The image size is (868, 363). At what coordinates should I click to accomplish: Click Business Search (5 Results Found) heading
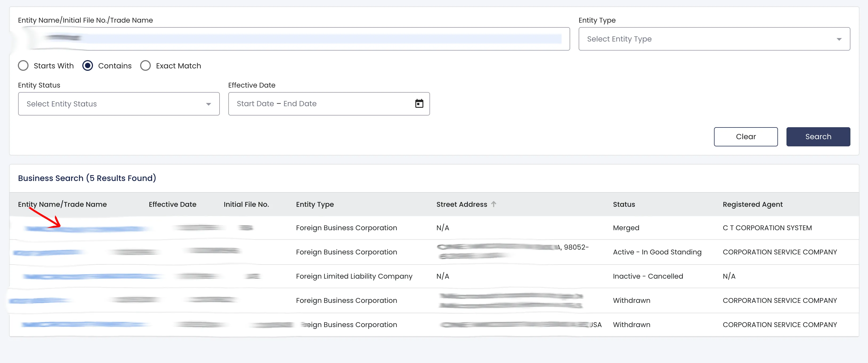pos(87,178)
